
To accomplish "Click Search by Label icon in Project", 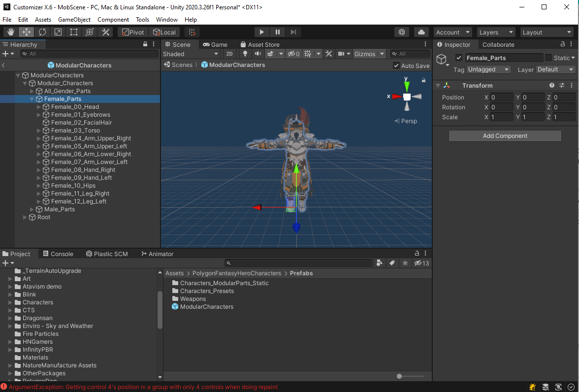I will coord(392,263).
